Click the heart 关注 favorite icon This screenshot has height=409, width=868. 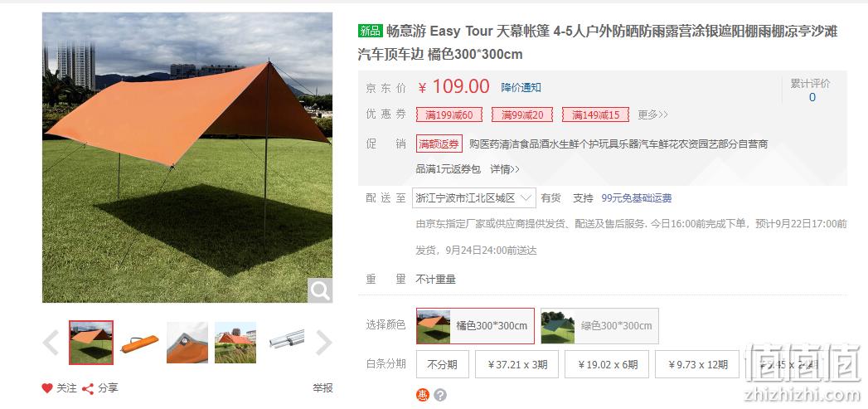point(47,388)
